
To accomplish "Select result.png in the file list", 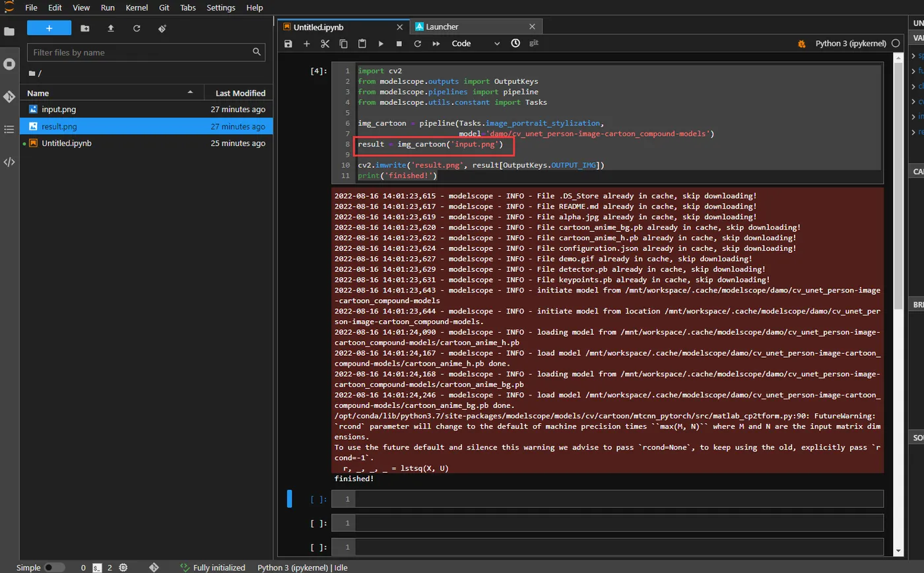I will pos(147,126).
